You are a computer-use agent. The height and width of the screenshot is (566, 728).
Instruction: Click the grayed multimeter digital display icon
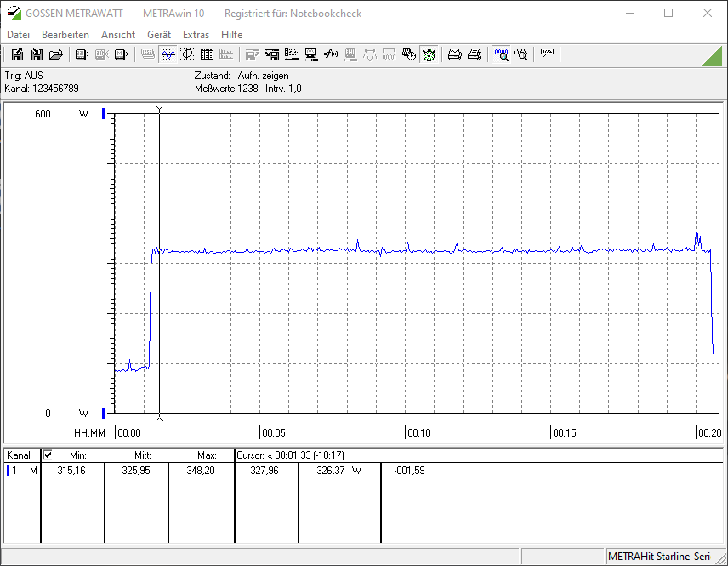tap(148, 54)
